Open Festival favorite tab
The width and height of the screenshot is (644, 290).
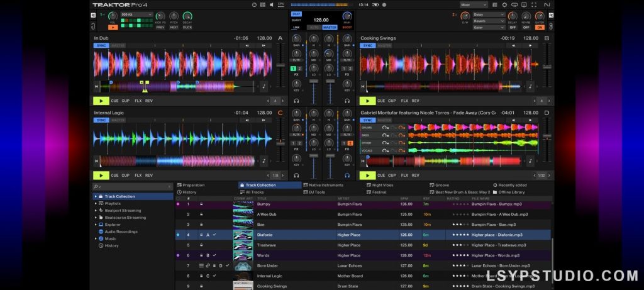coord(377,192)
